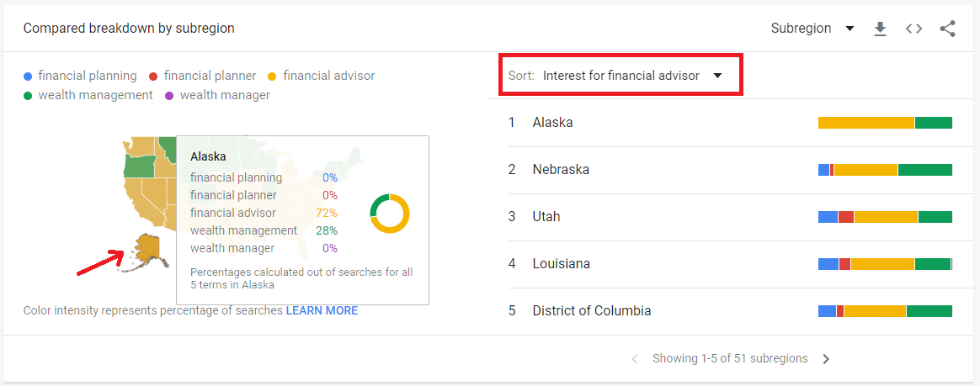The height and width of the screenshot is (386, 980).
Task: Go to previous page of subregions
Action: point(635,359)
